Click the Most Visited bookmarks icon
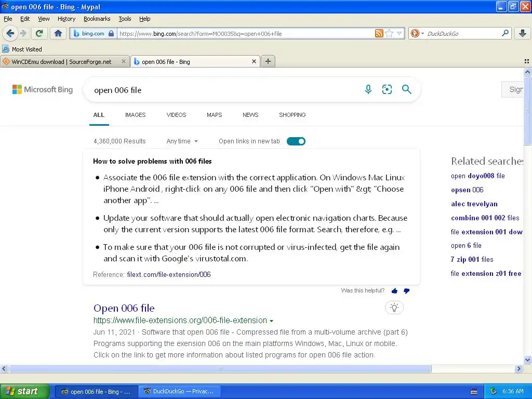Viewport: 532px width, 399px height. coord(5,49)
